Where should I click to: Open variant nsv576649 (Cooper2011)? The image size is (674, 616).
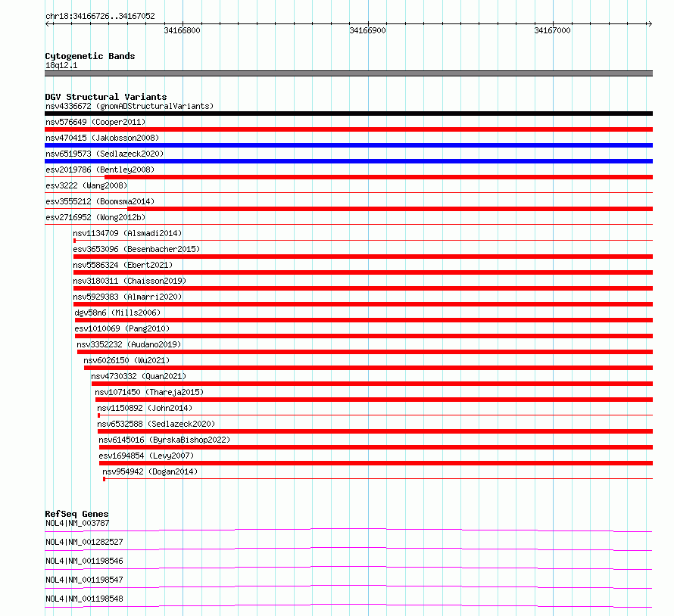coord(95,122)
